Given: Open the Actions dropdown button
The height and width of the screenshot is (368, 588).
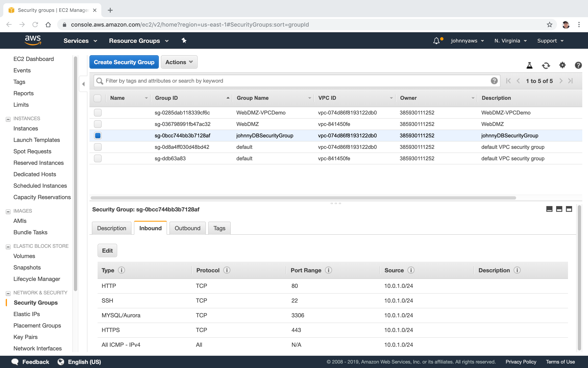Looking at the screenshot, I should coord(179,62).
